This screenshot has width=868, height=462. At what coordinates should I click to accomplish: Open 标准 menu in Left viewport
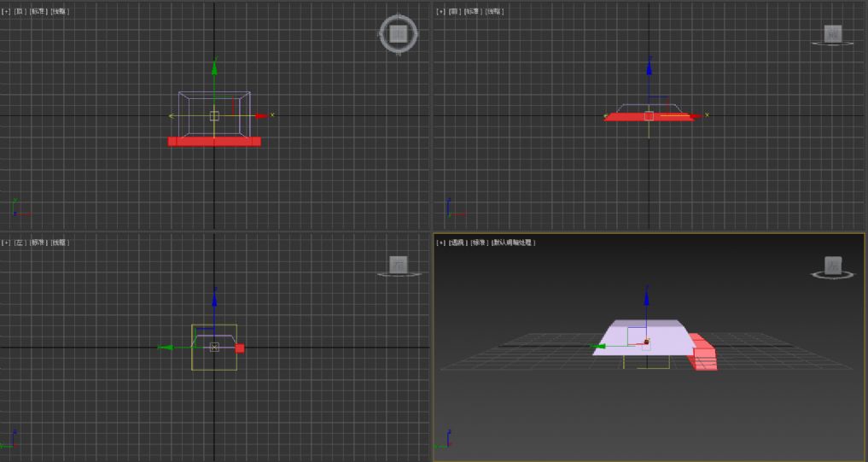click(x=38, y=243)
